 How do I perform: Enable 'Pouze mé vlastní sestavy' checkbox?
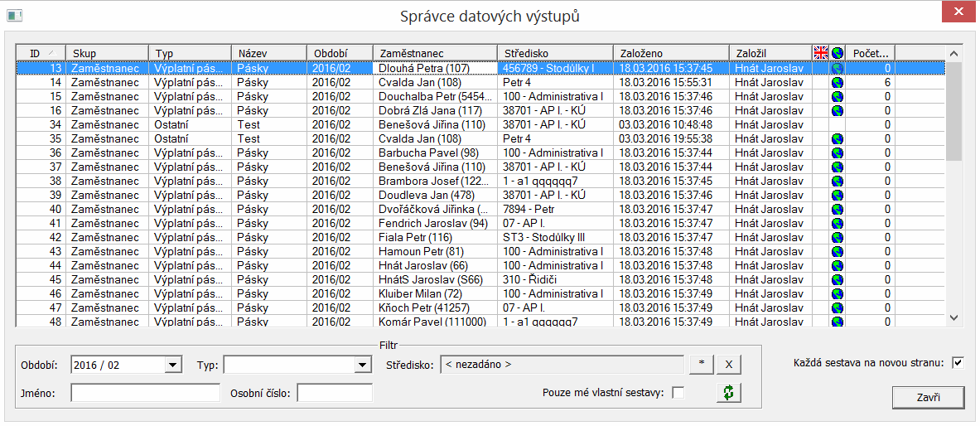pyautogui.click(x=678, y=393)
